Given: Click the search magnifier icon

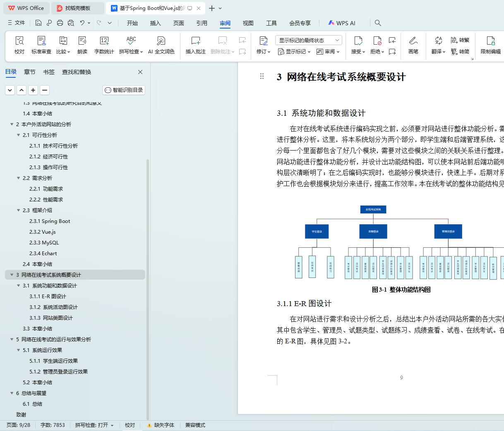Looking at the screenshot, I should [x=378, y=23].
